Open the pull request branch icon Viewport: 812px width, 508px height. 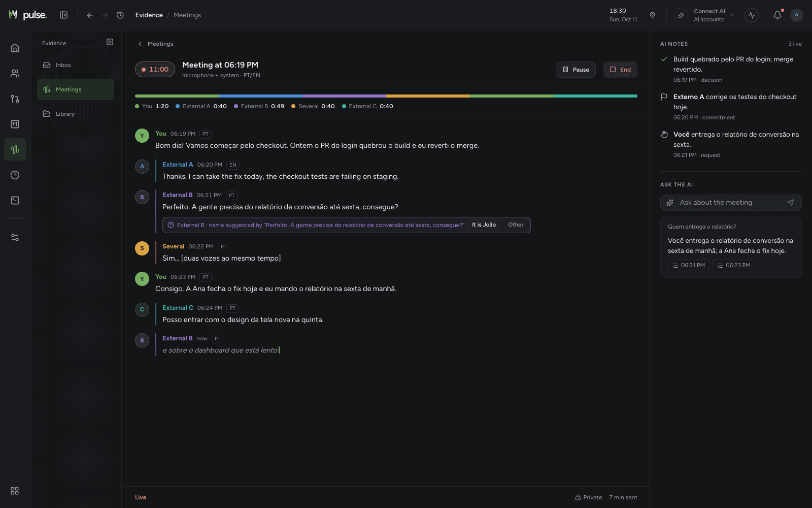tap(15, 99)
